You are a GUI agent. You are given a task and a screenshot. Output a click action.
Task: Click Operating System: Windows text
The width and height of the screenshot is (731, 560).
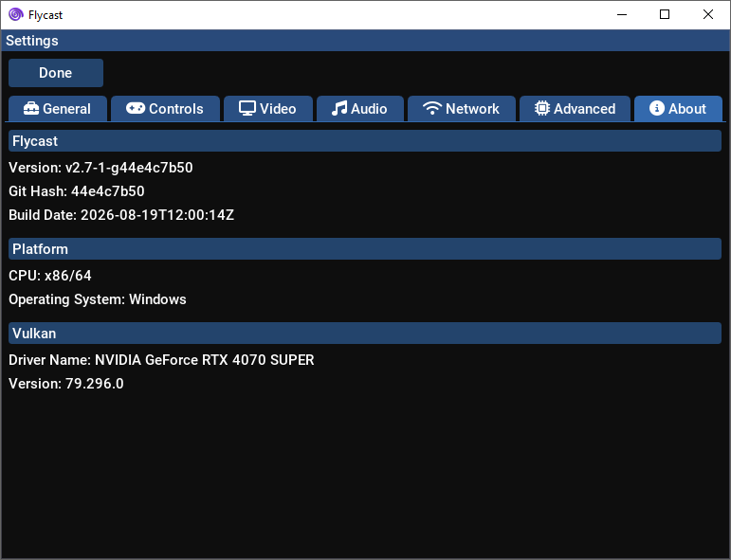[x=98, y=299]
